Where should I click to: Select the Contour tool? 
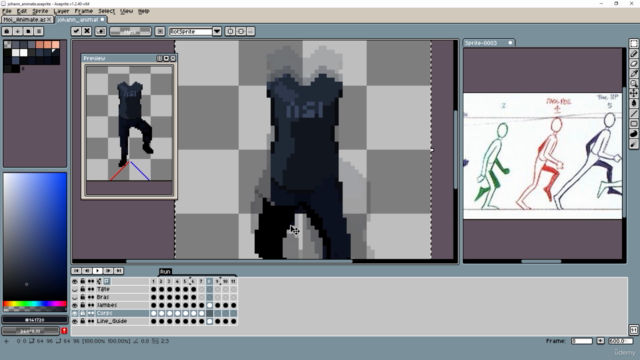click(x=633, y=134)
